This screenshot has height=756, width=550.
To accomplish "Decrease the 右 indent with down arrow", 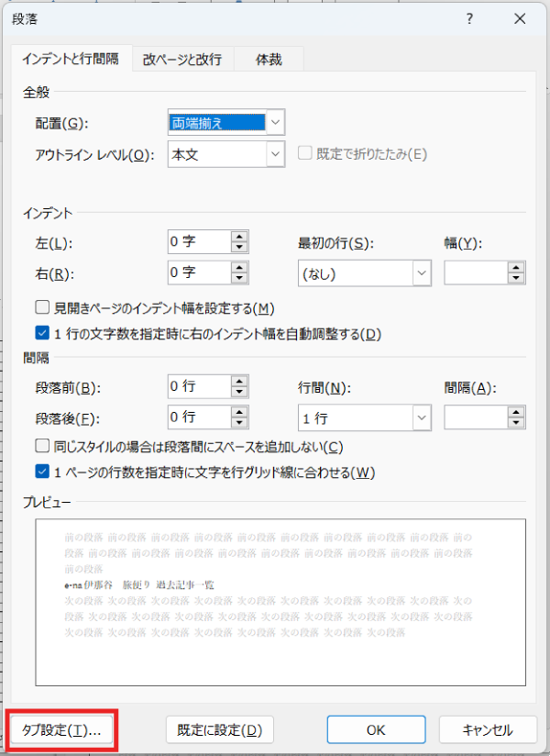I will 240,278.
